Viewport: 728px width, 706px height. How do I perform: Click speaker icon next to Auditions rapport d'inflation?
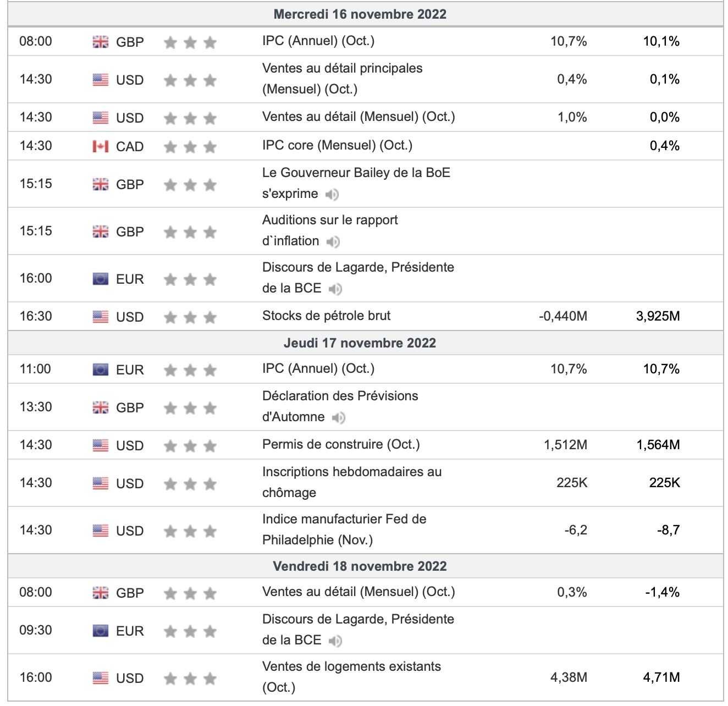pos(333,241)
